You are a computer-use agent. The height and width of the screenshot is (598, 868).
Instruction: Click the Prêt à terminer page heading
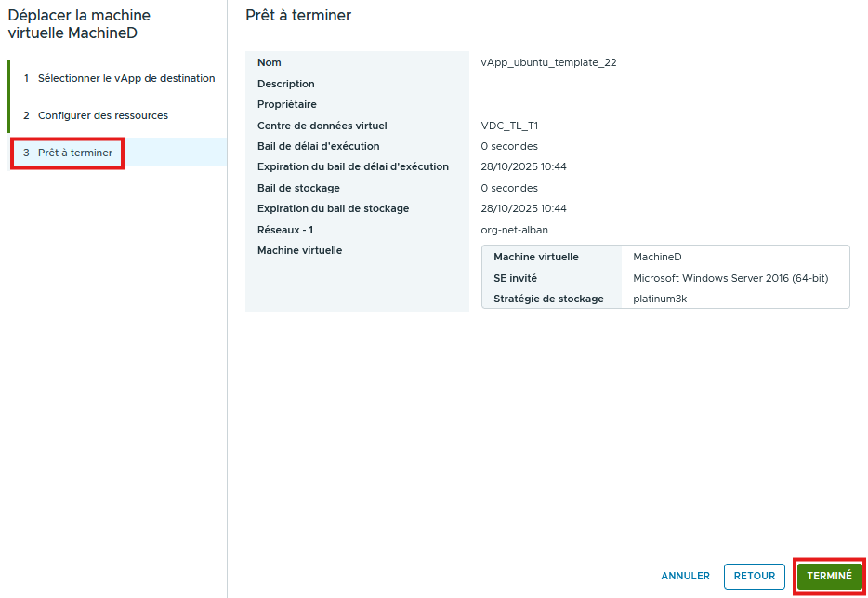coord(297,16)
